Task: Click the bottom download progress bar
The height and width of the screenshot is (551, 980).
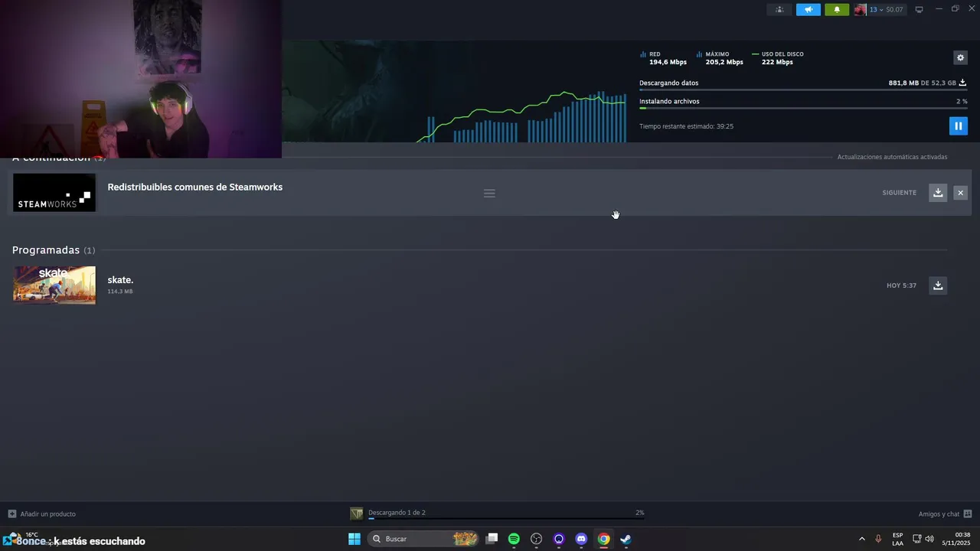Action: tap(506, 519)
